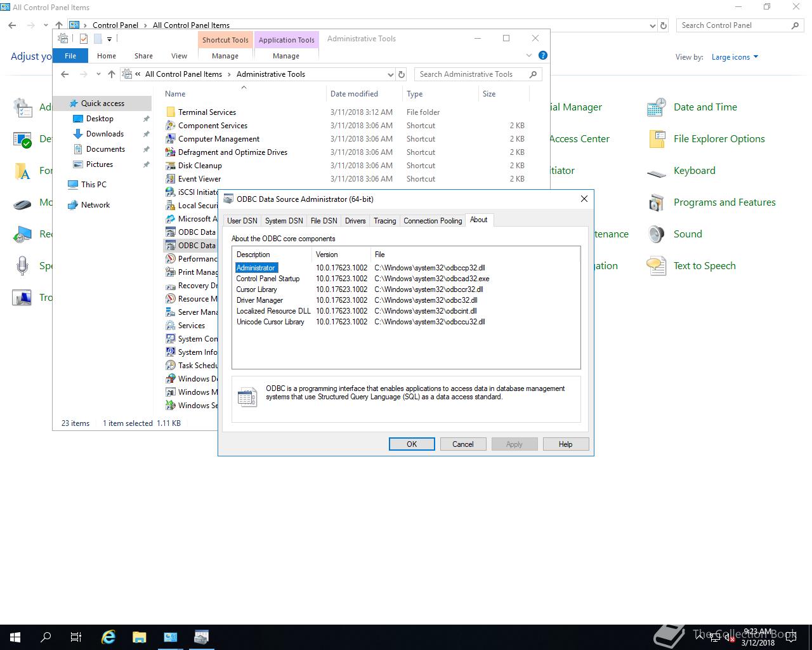Screen dimensions: 812x650
Task: Open File Explorer Options icon
Action: coord(656,139)
